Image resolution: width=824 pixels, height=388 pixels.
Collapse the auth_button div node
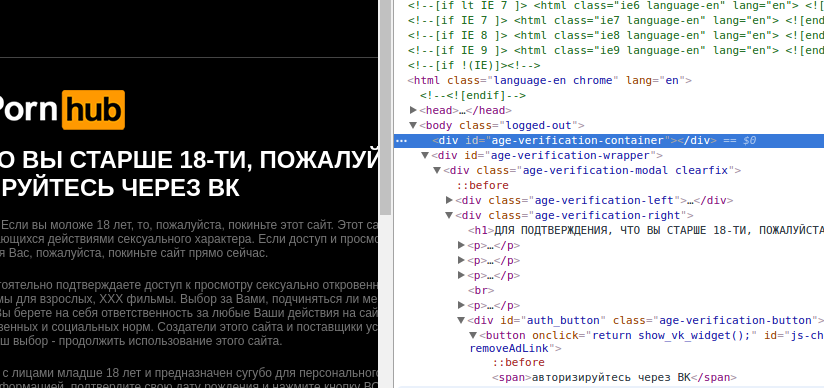461,320
